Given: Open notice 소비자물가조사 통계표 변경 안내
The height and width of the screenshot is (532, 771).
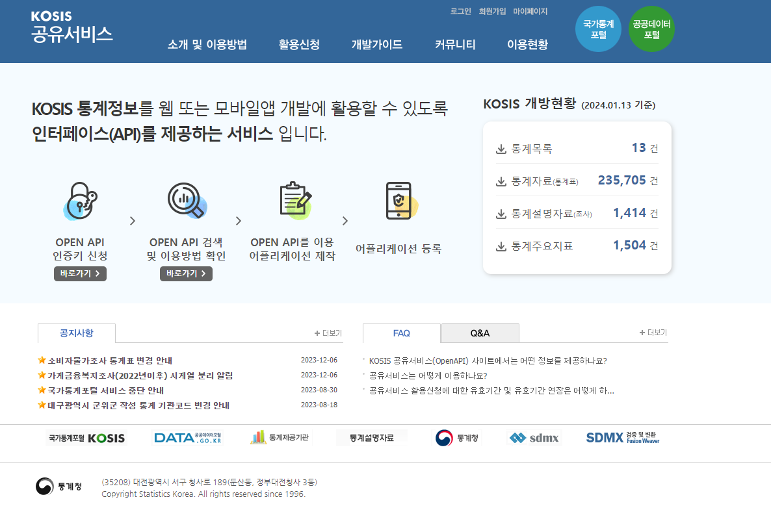Looking at the screenshot, I should [110, 361].
